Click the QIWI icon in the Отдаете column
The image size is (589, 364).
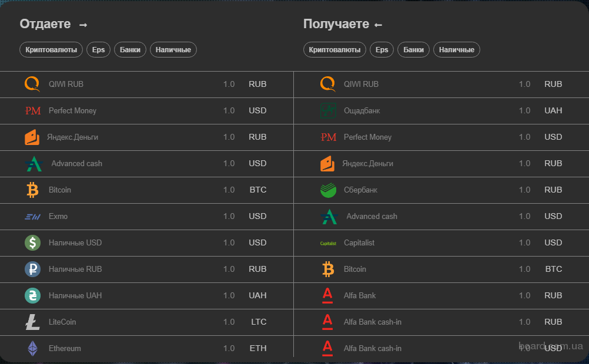tap(32, 84)
